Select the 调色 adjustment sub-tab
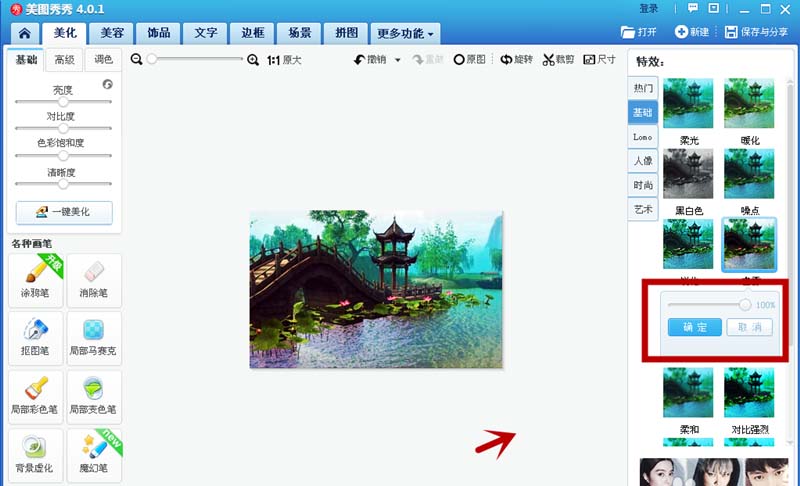Viewport: 800px width, 486px height. [103, 60]
